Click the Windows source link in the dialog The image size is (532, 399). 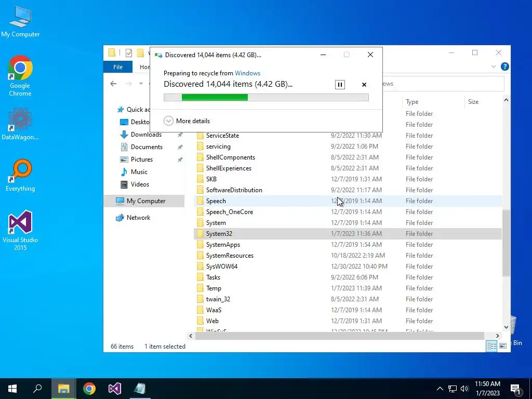pos(247,73)
